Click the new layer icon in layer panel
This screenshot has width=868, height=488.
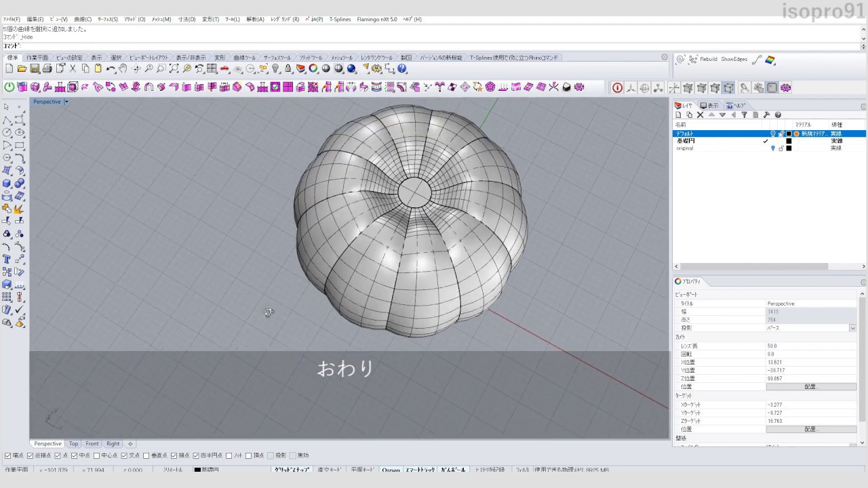[x=678, y=115]
